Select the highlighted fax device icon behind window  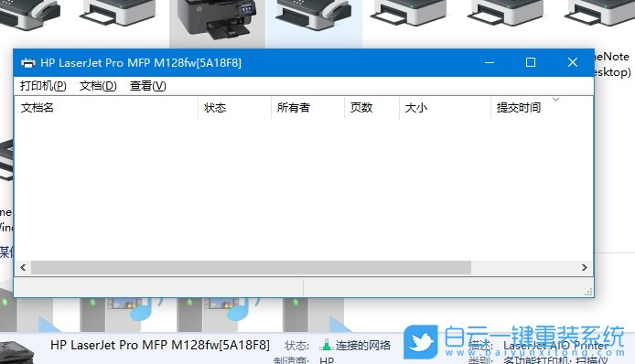coord(314,16)
